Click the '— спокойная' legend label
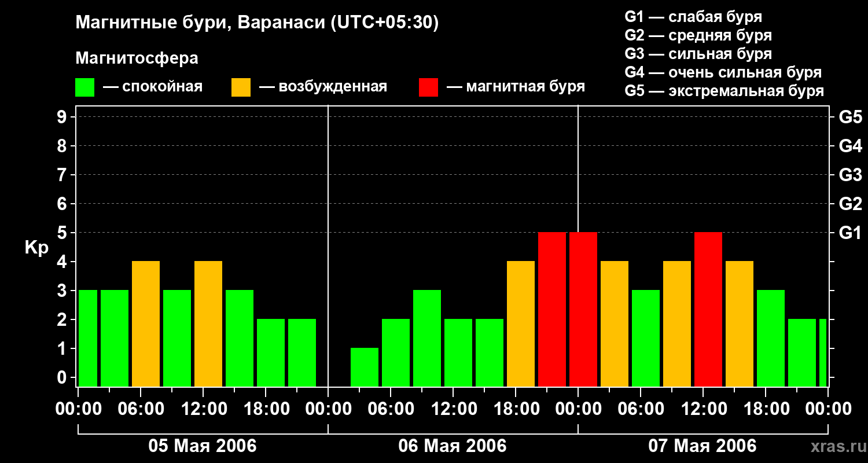 click(153, 87)
